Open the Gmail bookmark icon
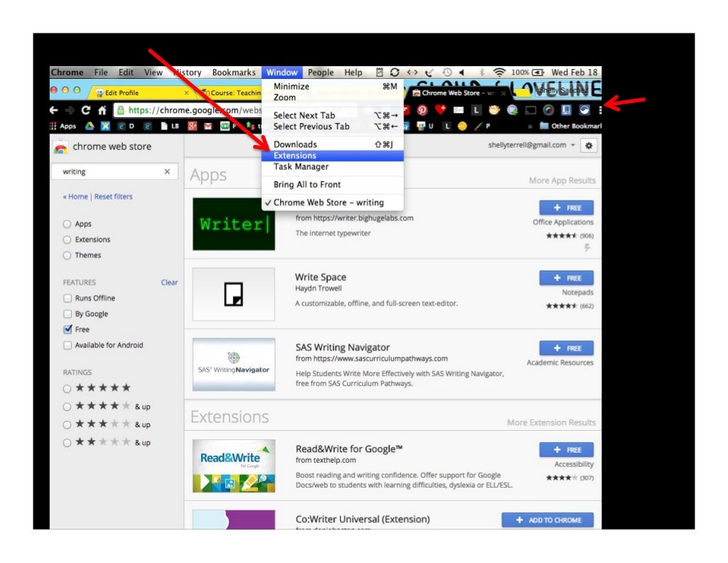Screen dimensions: 728x563 208,126
